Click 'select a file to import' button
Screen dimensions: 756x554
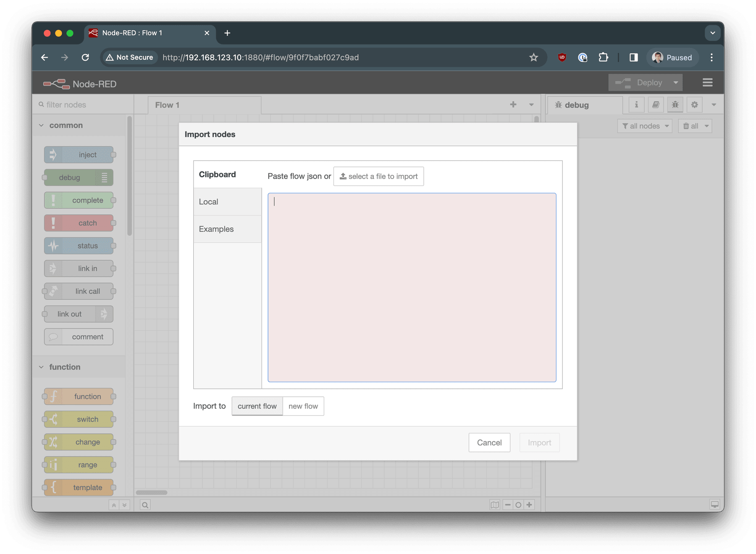pyautogui.click(x=378, y=176)
